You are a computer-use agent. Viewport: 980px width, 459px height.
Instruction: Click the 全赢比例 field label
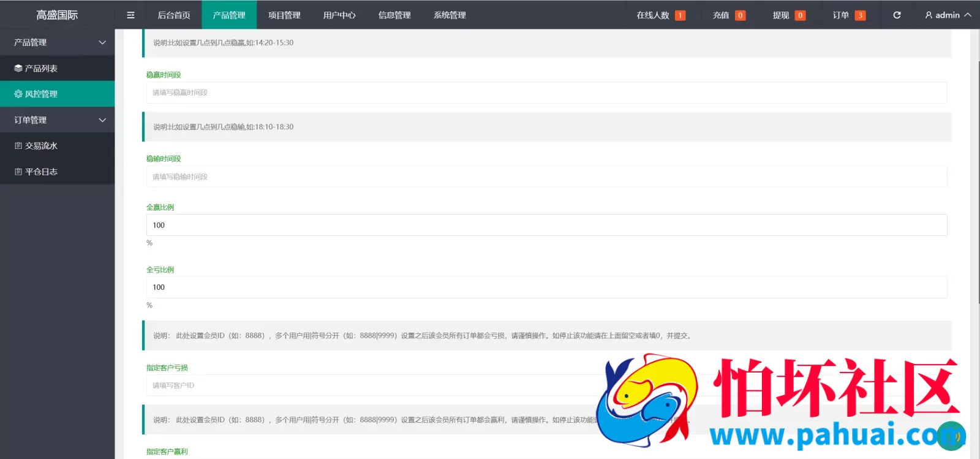pos(160,207)
